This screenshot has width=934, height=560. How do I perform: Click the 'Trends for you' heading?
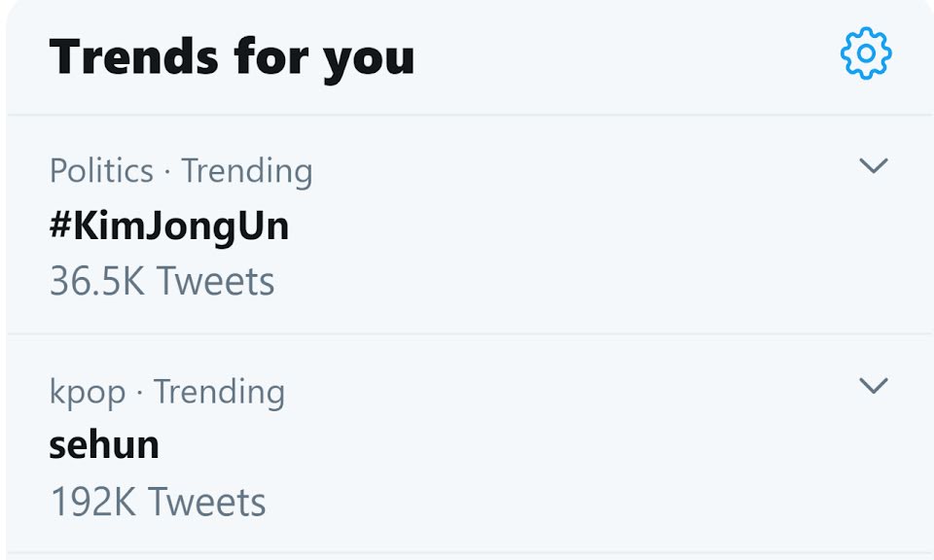click(x=232, y=56)
